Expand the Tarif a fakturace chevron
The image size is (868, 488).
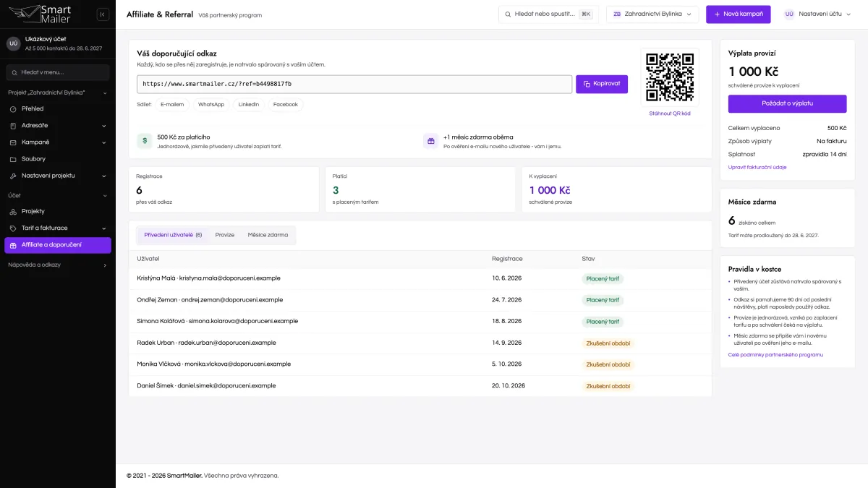point(104,228)
